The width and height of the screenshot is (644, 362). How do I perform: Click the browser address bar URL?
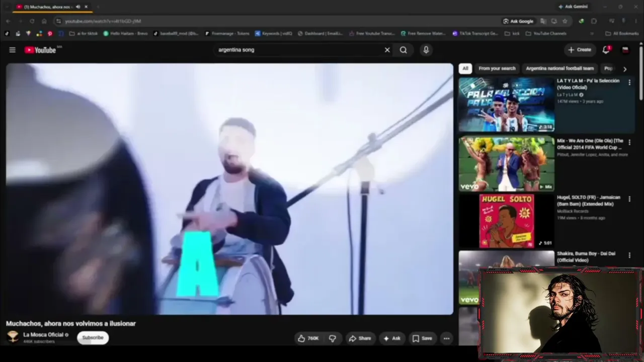103,21
